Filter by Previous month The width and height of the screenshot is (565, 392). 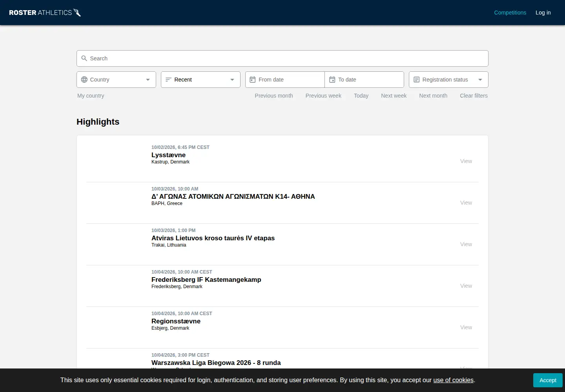(274, 96)
